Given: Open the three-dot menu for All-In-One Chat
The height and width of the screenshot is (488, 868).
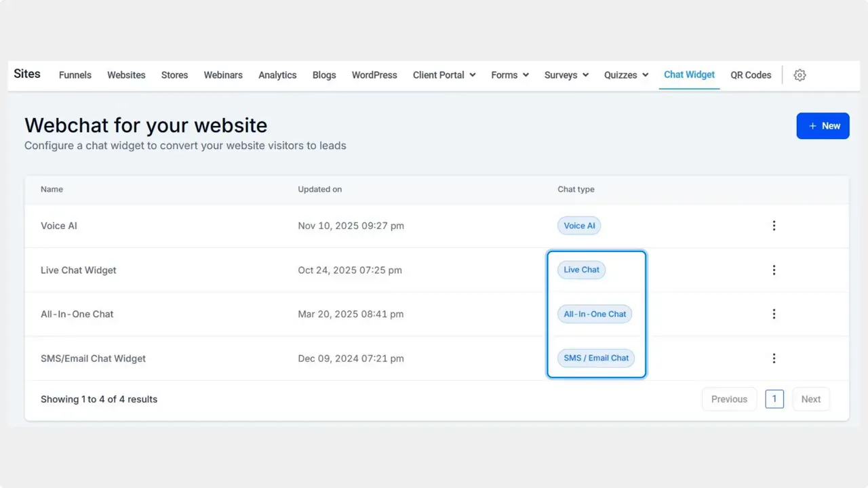Looking at the screenshot, I should (x=774, y=314).
